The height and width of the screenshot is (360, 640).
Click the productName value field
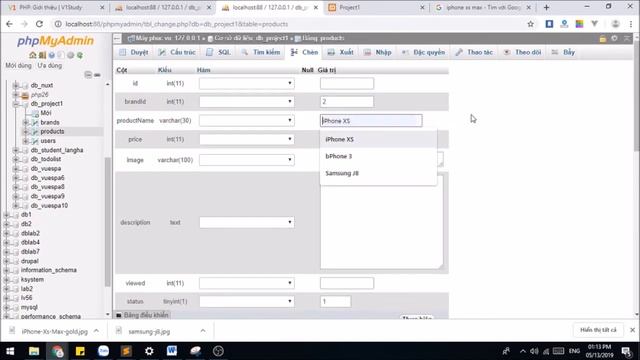(x=371, y=120)
